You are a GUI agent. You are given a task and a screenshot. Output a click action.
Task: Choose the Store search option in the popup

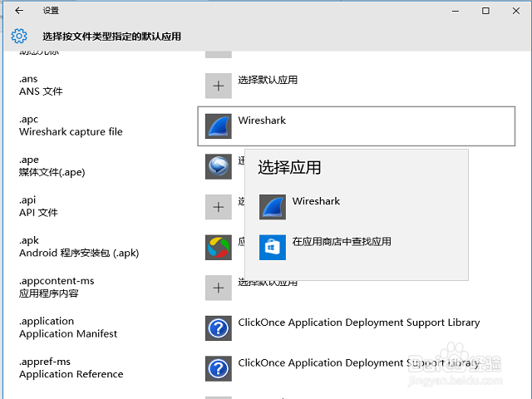(341, 242)
